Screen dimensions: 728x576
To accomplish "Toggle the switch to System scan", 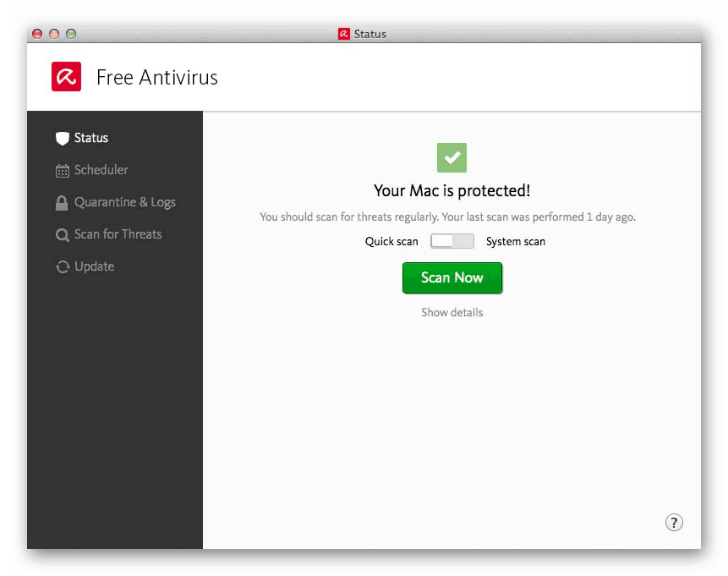I will [x=463, y=240].
